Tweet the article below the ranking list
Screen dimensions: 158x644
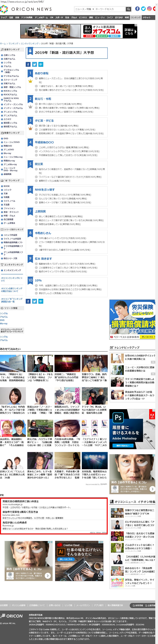(x=34, y=301)
